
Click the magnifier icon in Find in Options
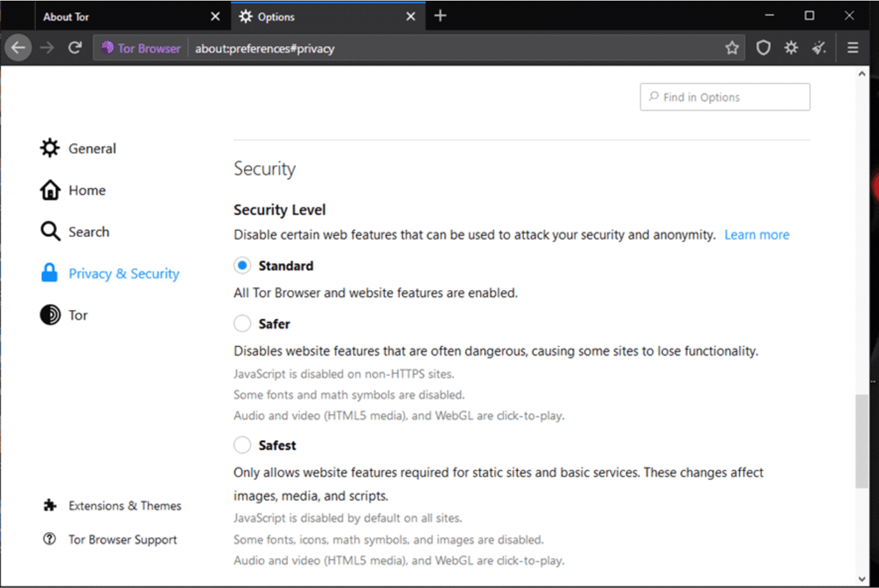click(654, 97)
